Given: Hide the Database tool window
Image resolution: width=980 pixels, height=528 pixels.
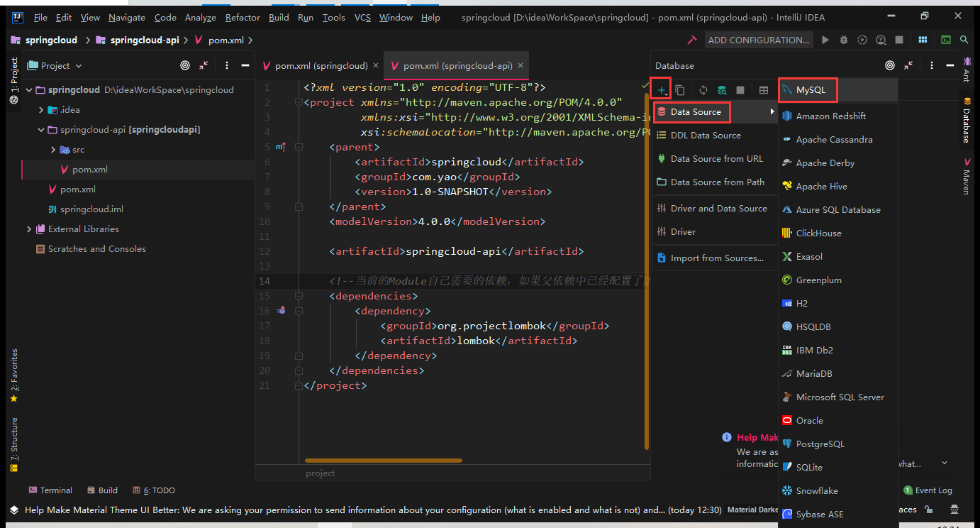Looking at the screenshot, I should pos(950,65).
